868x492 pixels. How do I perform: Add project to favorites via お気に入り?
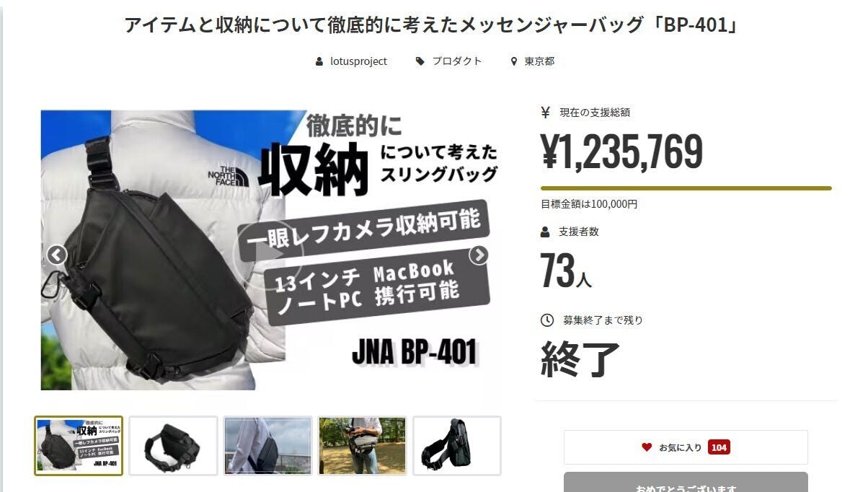click(x=686, y=447)
